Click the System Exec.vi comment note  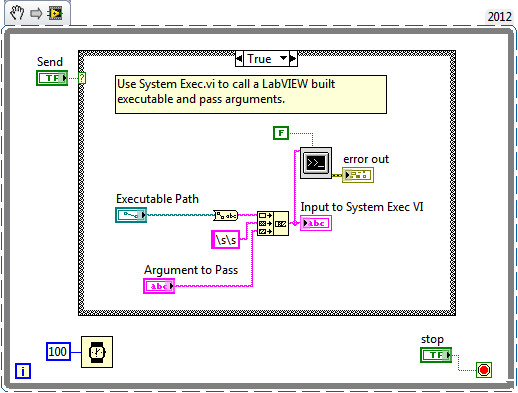[251, 95]
